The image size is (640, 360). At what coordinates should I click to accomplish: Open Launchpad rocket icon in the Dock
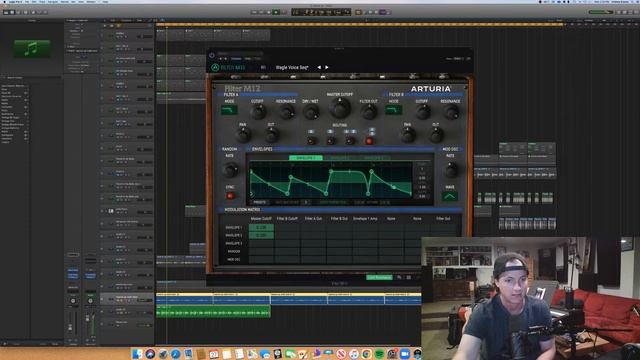pyautogui.click(x=163, y=353)
